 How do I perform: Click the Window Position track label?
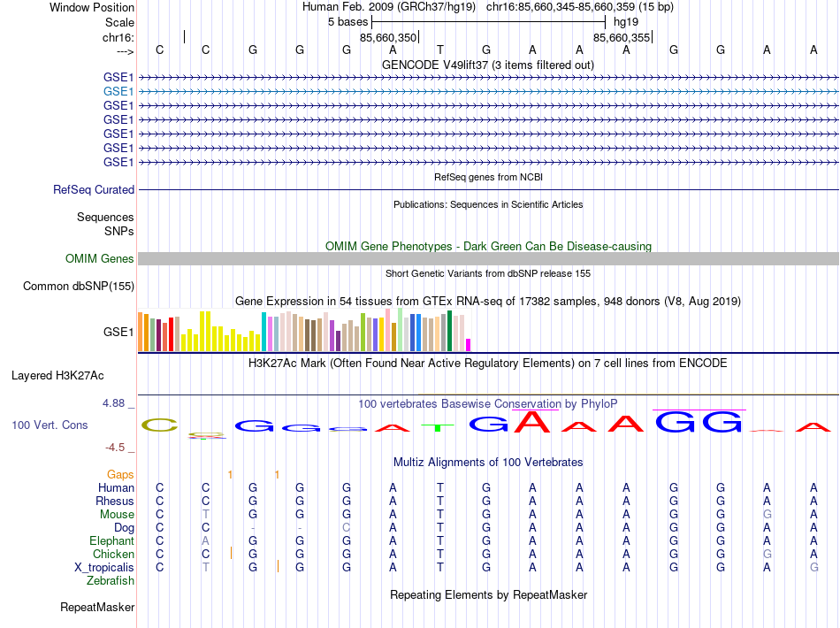pyautogui.click(x=92, y=7)
